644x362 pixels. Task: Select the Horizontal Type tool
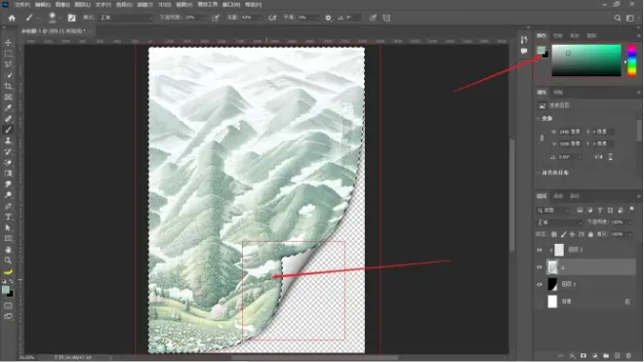pos(8,217)
